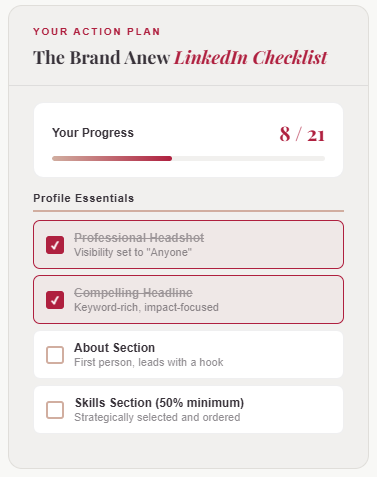The image size is (377, 477).
Task: Click 'Keyword-rich, impact-focused' description
Action: point(146,307)
